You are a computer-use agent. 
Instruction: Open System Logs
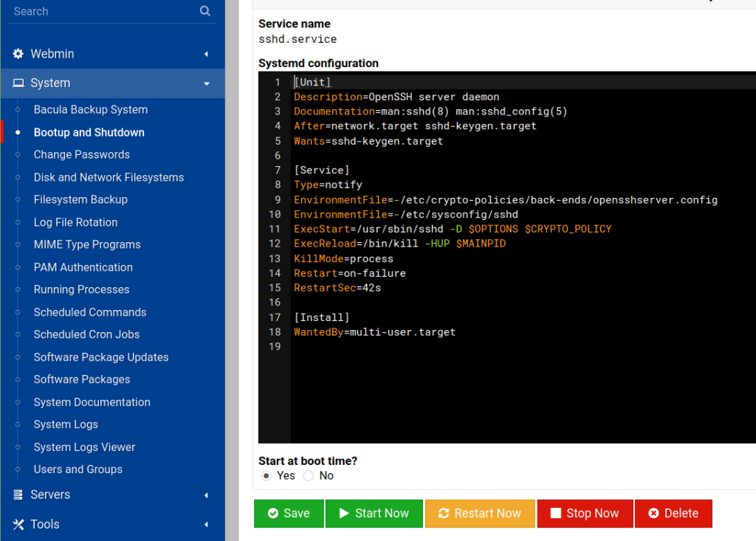pos(66,424)
